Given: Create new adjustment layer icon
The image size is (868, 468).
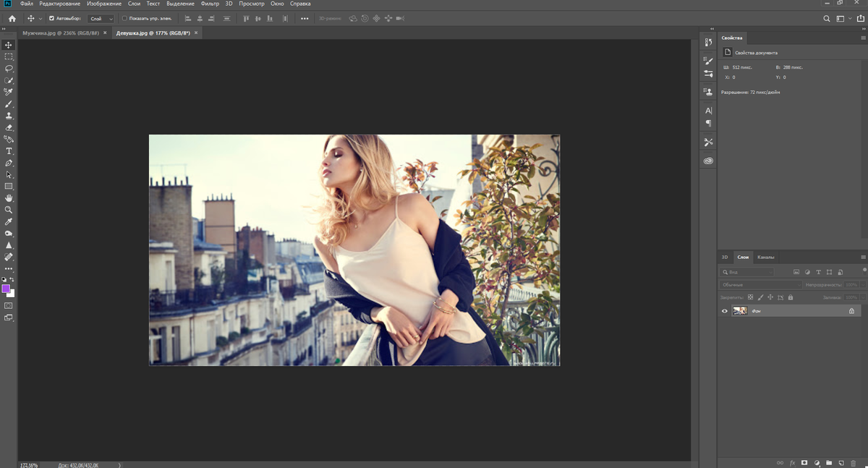Looking at the screenshot, I should pyautogui.click(x=817, y=462).
